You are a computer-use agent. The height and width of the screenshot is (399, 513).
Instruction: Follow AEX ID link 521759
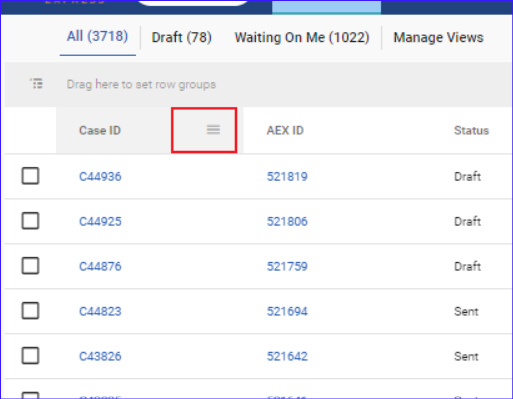tap(287, 266)
